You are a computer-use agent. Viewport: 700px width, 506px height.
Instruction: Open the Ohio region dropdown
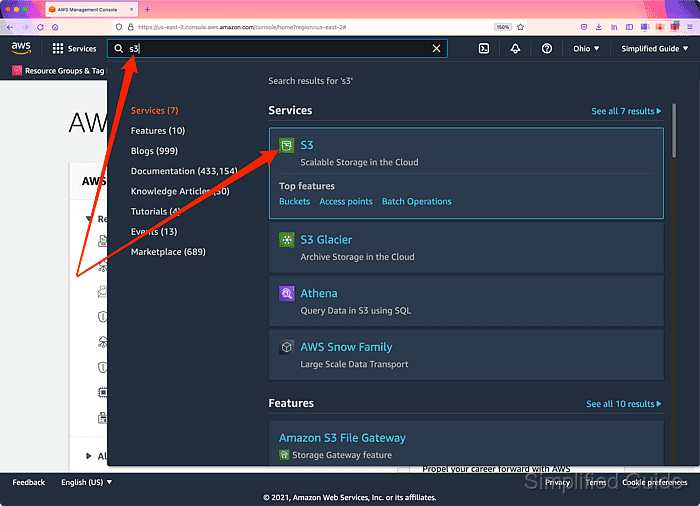click(x=586, y=49)
